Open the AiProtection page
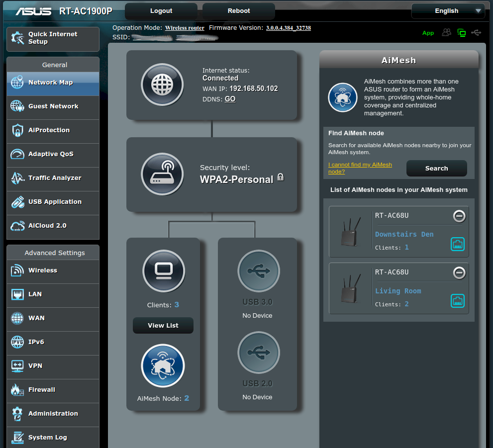493x448 pixels. click(53, 131)
